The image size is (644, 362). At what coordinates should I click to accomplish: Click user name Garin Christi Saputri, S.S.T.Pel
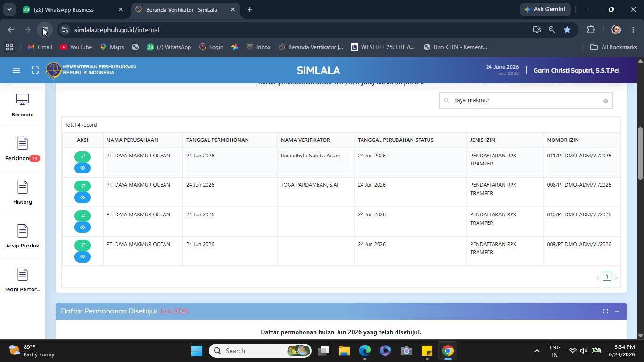click(x=576, y=70)
